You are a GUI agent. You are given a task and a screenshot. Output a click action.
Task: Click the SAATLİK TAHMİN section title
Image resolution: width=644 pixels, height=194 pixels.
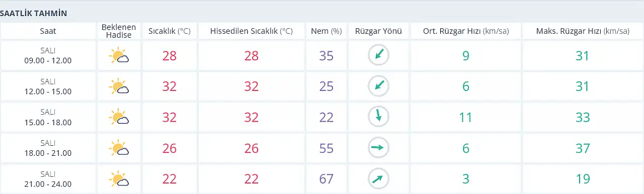[x=33, y=13]
